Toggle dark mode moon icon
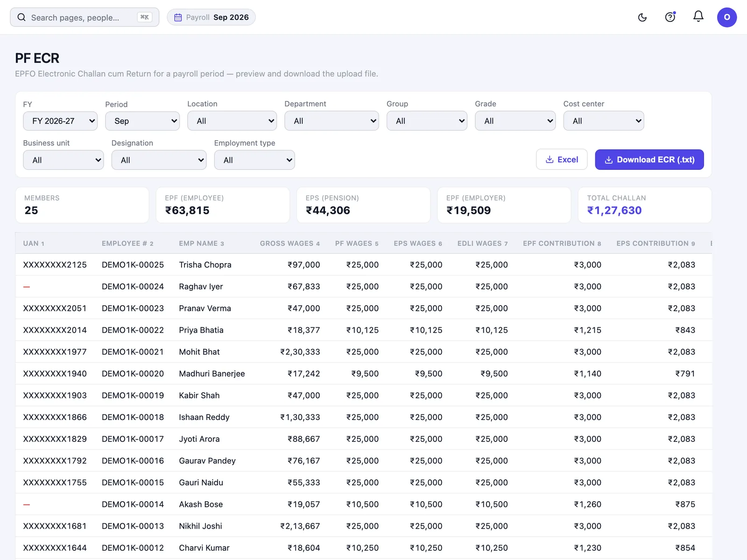 tap(642, 17)
